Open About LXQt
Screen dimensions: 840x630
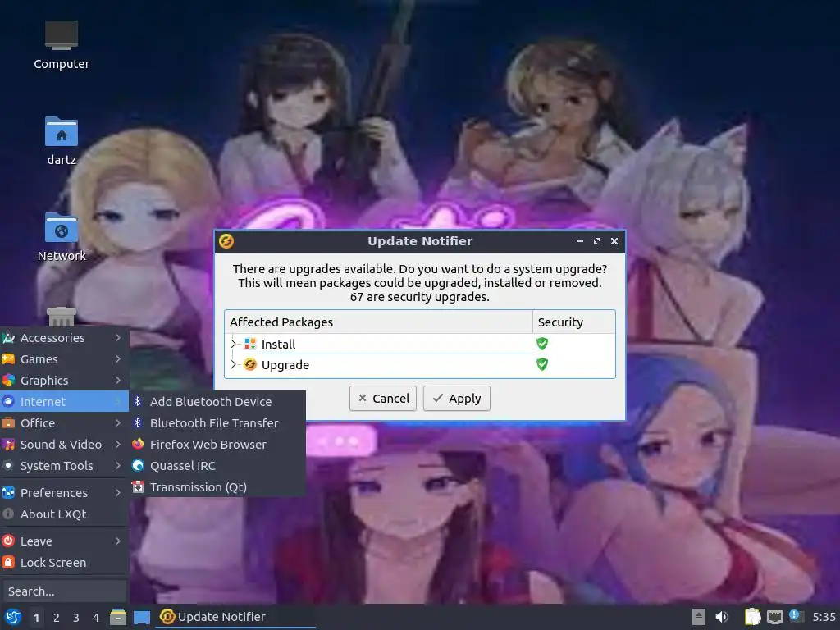click(64, 514)
